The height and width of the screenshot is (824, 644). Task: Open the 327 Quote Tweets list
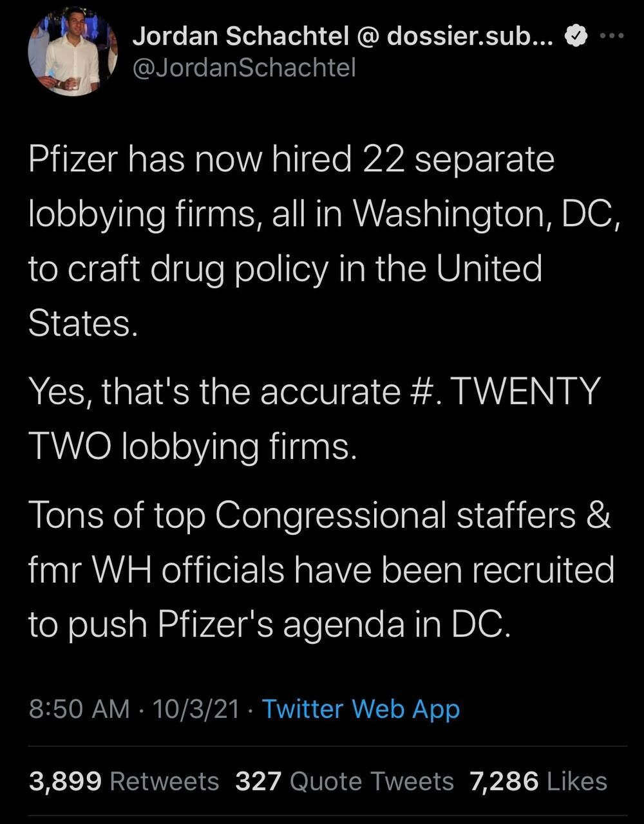click(x=345, y=782)
